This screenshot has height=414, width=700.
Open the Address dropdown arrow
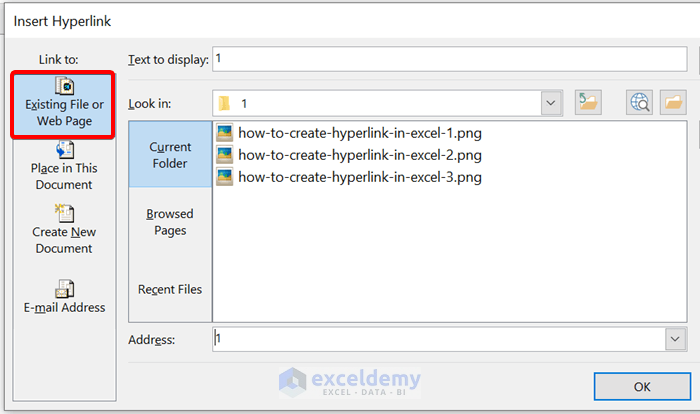point(673,340)
